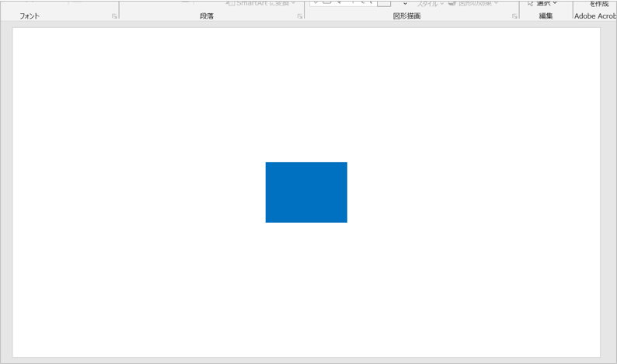
Task: Click the 段落 group label
Action: tap(207, 16)
